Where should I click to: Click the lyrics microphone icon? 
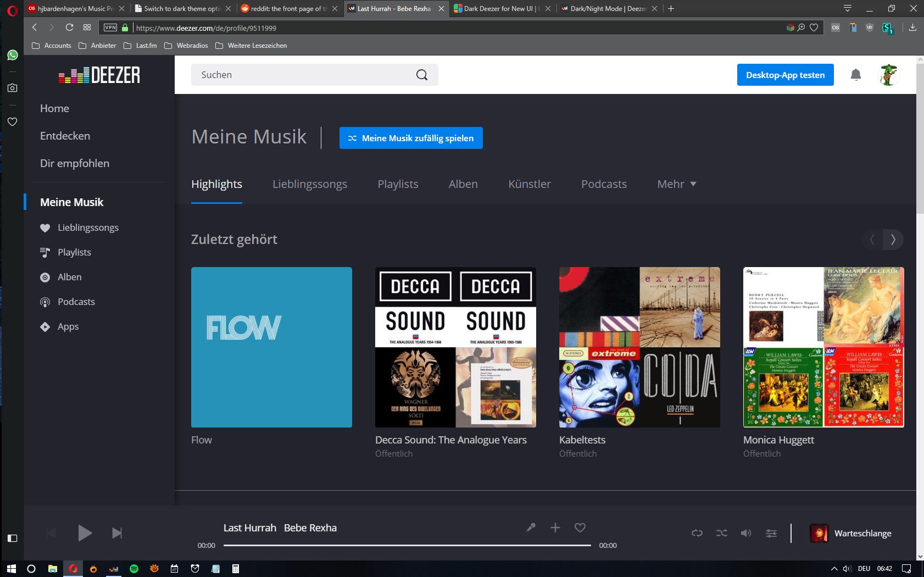tap(531, 528)
